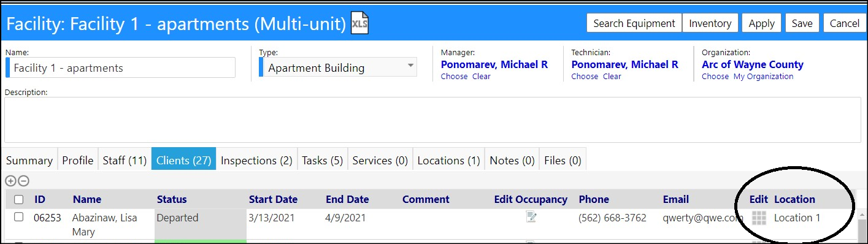Go to the Locations (1) tab
This screenshot has width=868, height=244.
[448, 160]
